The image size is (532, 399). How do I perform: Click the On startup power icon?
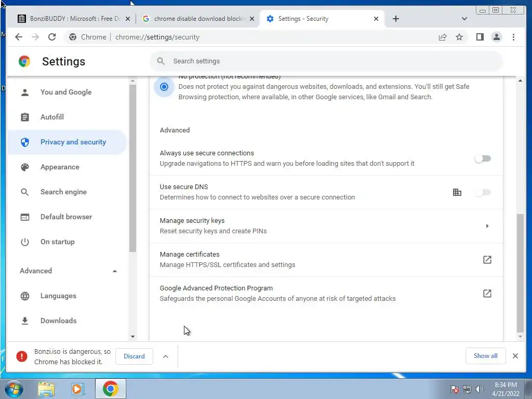point(25,242)
